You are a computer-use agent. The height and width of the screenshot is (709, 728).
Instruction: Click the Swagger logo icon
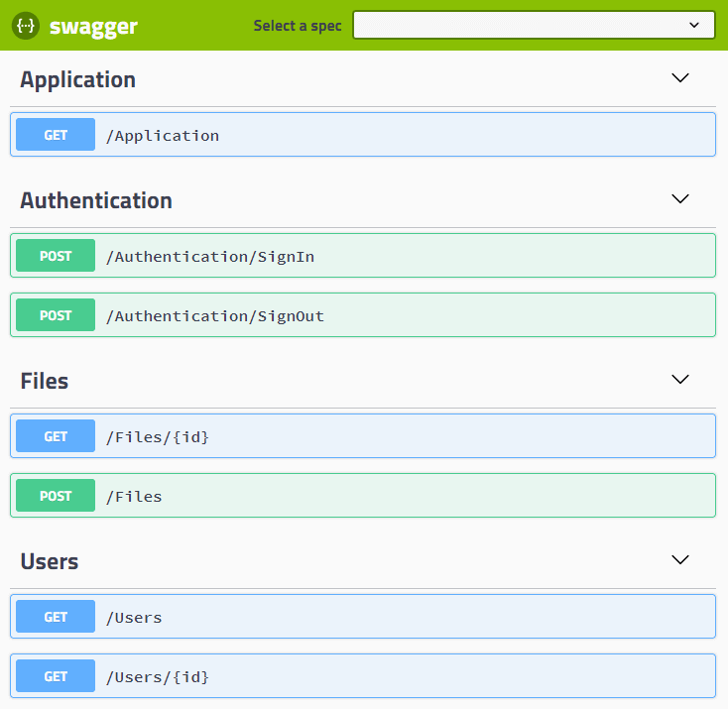click(26, 26)
